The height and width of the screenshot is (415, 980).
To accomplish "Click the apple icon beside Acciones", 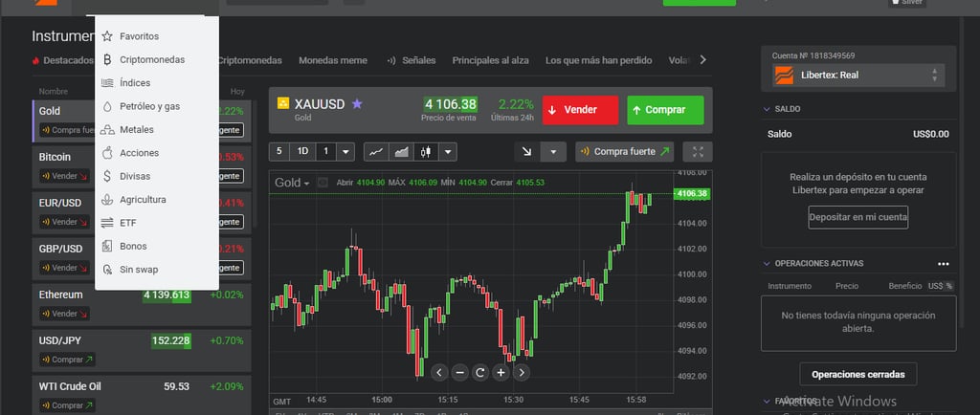I will (x=107, y=153).
